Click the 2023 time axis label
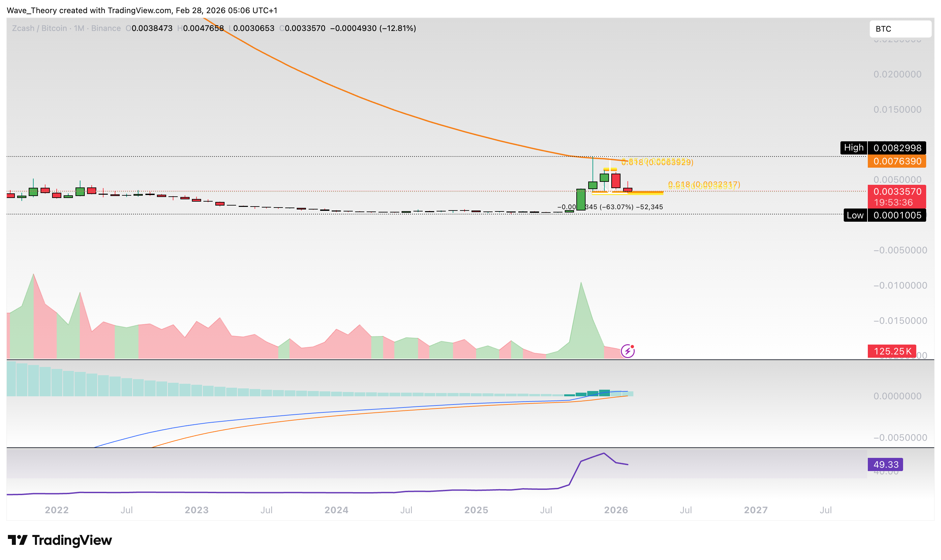 [x=197, y=510]
